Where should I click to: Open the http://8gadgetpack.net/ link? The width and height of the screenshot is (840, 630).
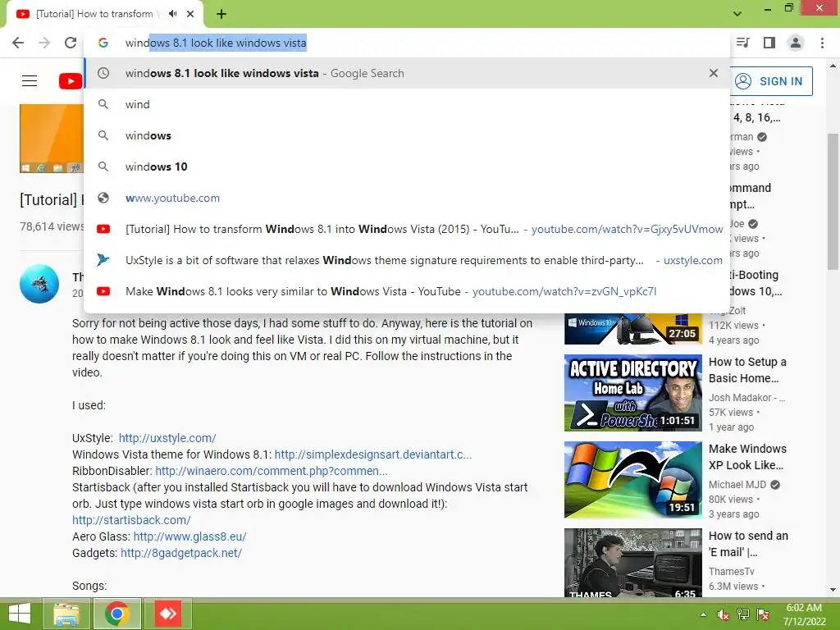[x=181, y=553]
